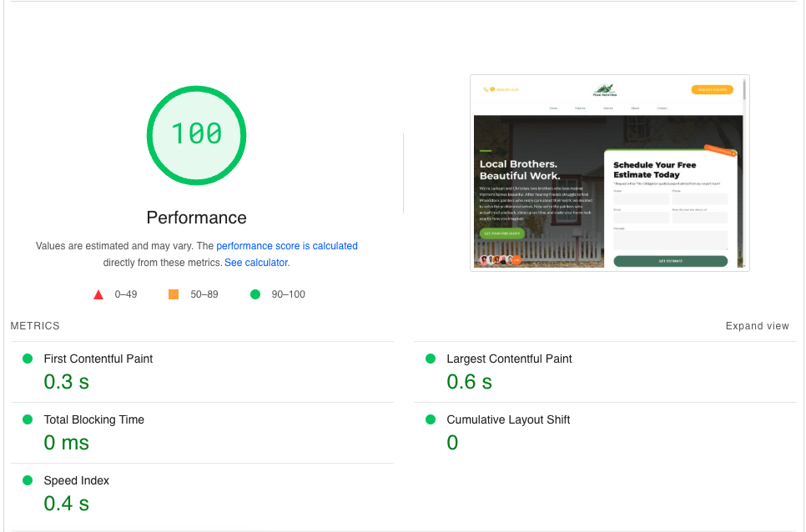Click the Message field in the estimate form
The height and width of the screenshot is (532, 806).
pos(671,239)
